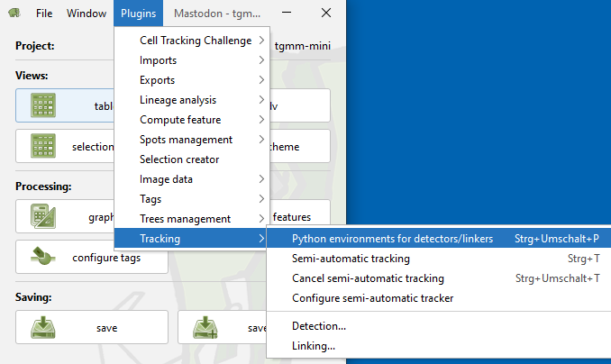Open the Window menu

[x=87, y=14]
